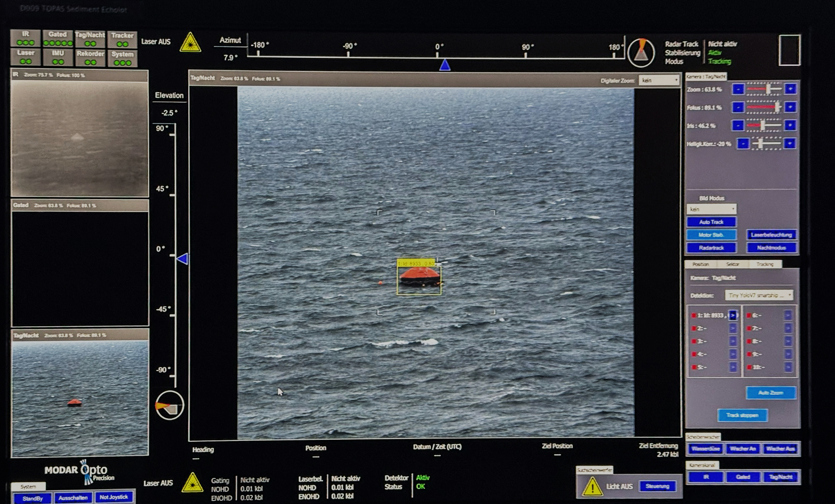Click the Track stoppen button
Image resolution: width=835 pixels, height=504 pixels.
pos(742,416)
